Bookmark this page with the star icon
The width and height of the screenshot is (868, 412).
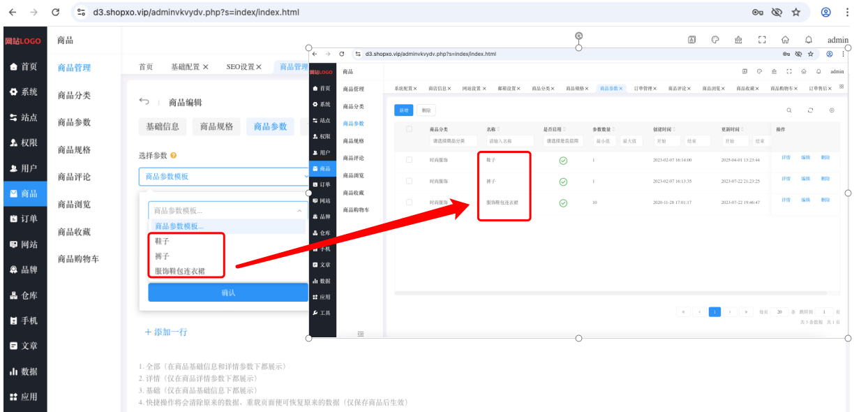(x=796, y=13)
